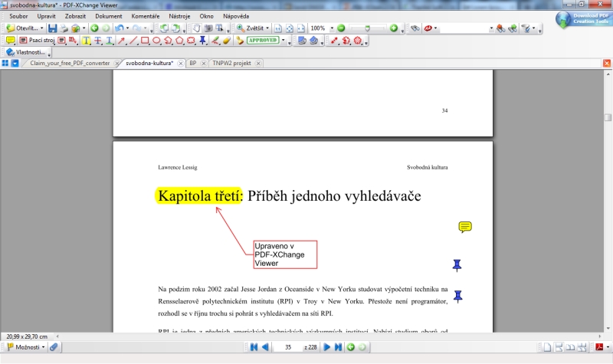The image size is (613, 364).
Task: Click the rotate counterclockwise page icon
Action: click(x=164, y=28)
